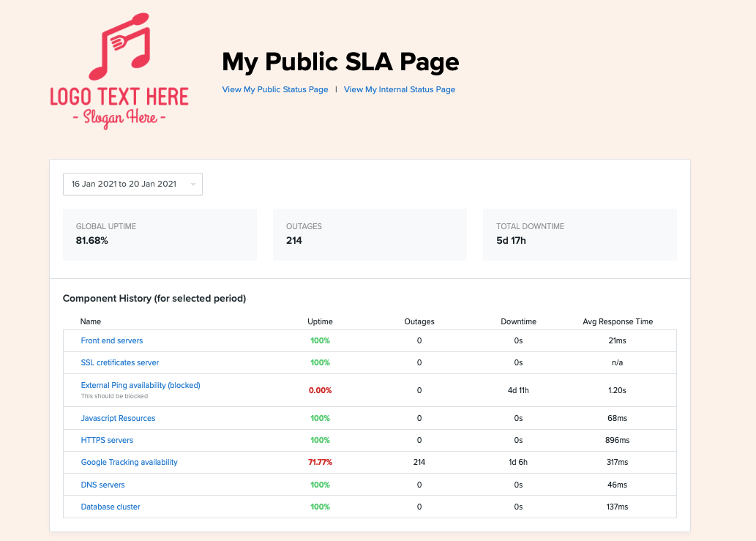
Task: Click the Total Downtime stat card
Action: pyautogui.click(x=580, y=234)
